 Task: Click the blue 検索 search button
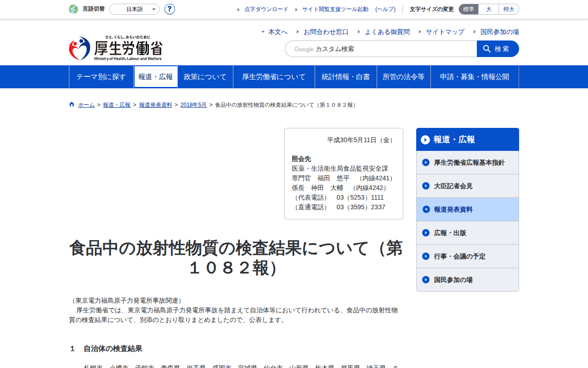pyautogui.click(x=498, y=49)
